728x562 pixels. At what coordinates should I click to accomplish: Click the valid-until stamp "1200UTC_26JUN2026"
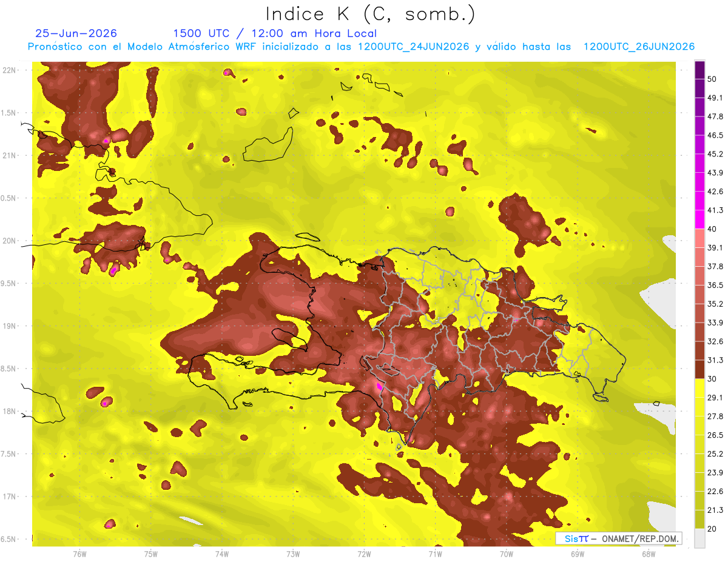pyautogui.click(x=639, y=47)
